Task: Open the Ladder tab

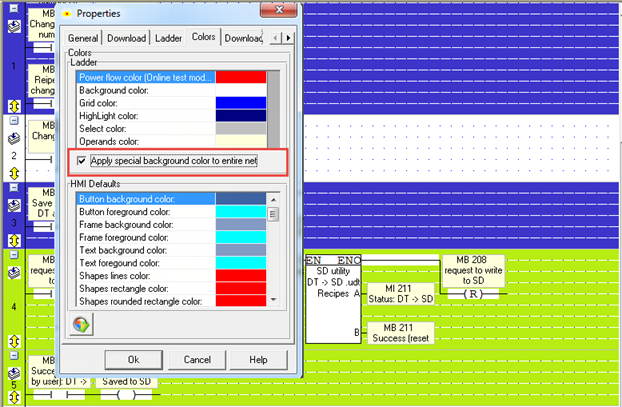Action: point(167,38)
